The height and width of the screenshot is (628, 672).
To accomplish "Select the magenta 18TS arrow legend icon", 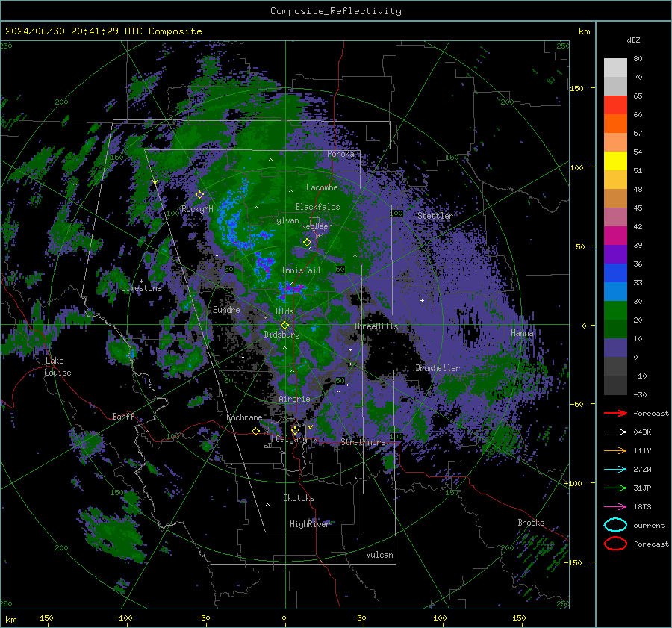I will (x=615, y=507).
